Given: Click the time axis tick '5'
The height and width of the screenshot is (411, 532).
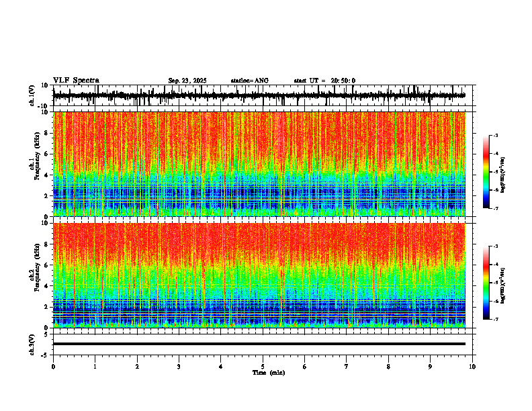Looking at the screenshot, I should pyautogui.click(x=263, y=367).
